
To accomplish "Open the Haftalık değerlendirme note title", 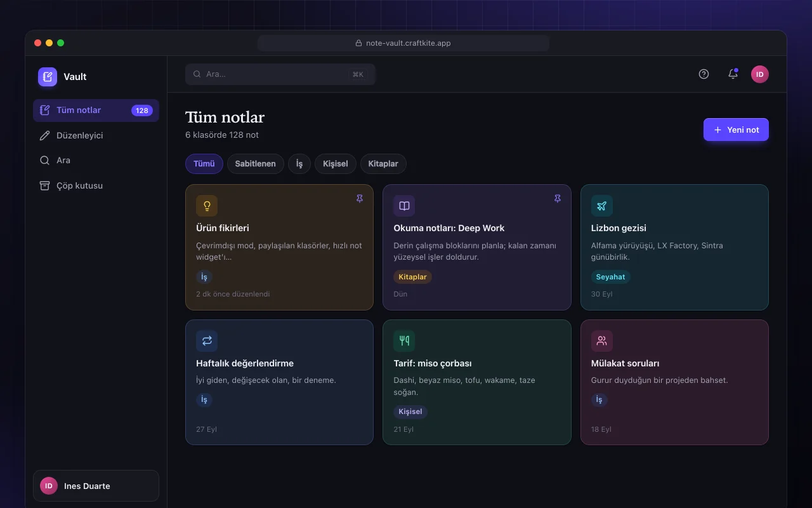I will click(x=245, y=363).
